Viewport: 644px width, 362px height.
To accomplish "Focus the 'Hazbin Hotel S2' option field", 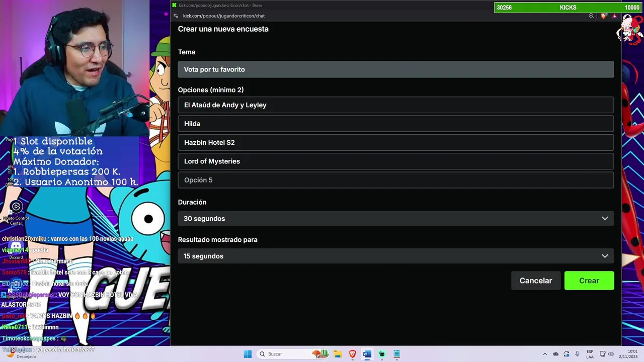I will tap(395, 142).
